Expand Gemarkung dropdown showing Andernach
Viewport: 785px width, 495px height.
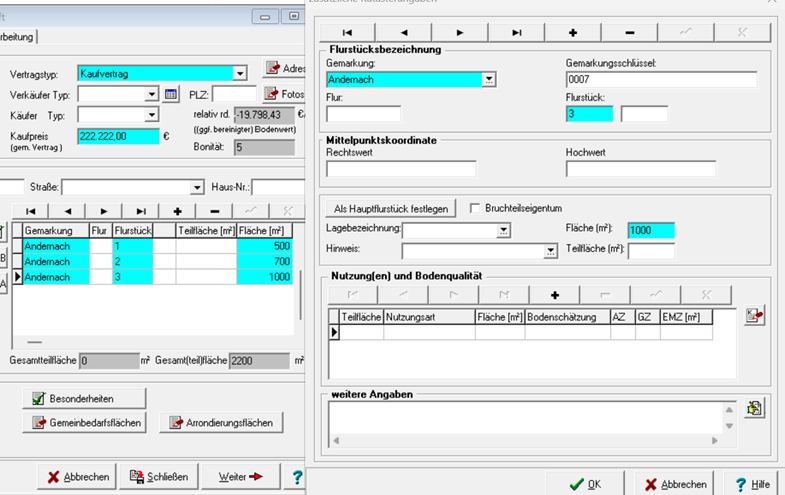click(x=489, y=80)
